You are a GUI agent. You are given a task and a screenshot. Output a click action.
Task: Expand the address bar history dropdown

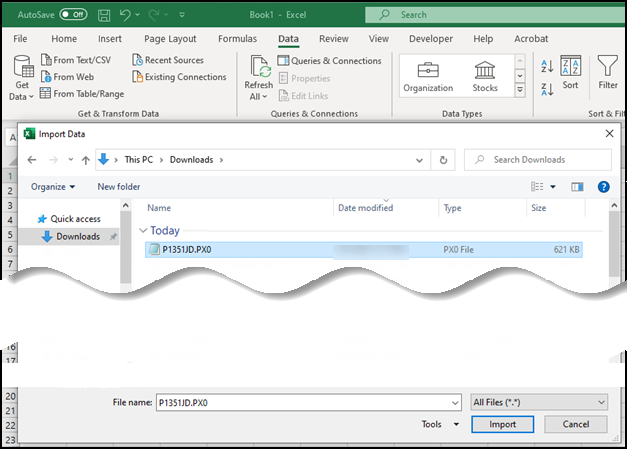click(419, 160)
